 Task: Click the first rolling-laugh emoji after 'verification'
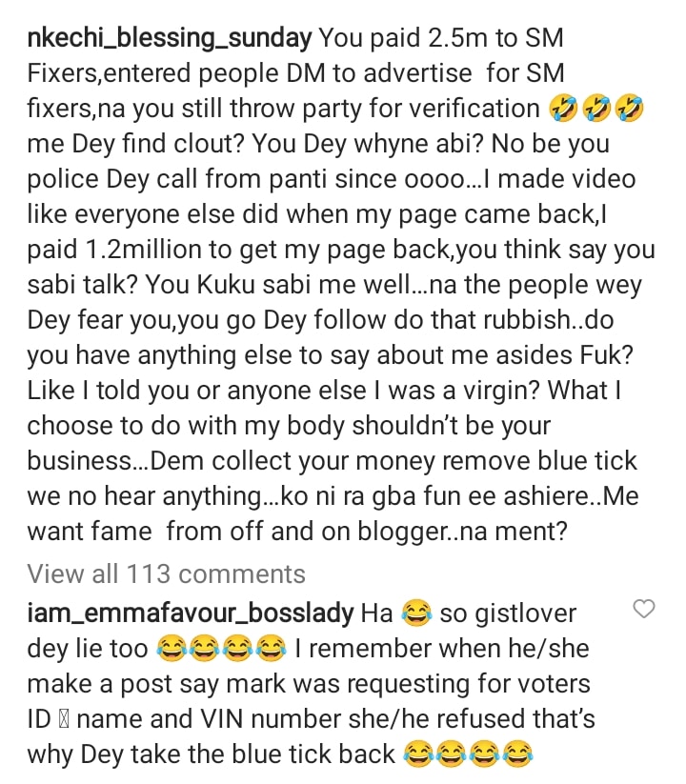[x=563, y=110]
